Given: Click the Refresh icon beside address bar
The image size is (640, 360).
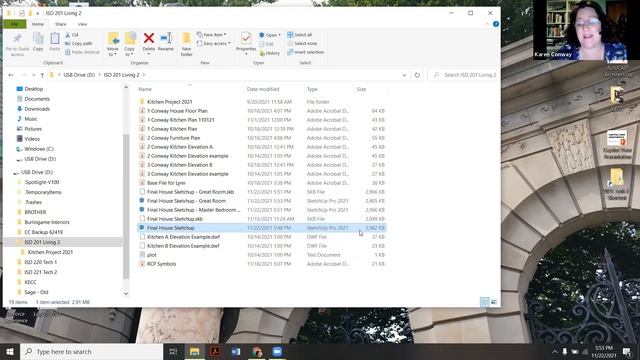Looking at the screenshot, I should pos(417,75).
